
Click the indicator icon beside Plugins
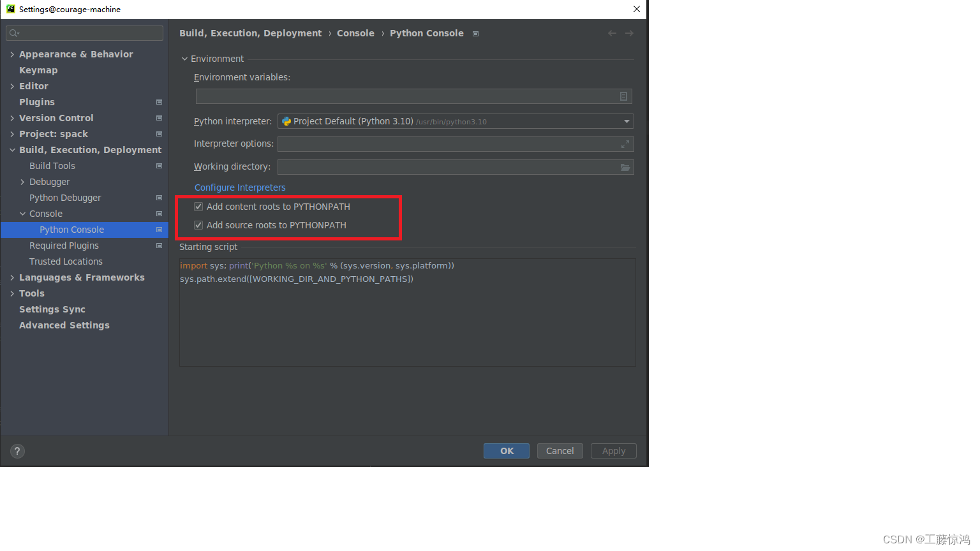(158, 102)
